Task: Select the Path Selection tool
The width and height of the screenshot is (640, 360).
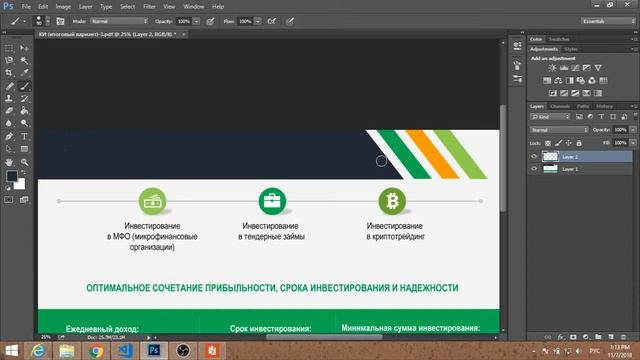Action: click(9, 149)
